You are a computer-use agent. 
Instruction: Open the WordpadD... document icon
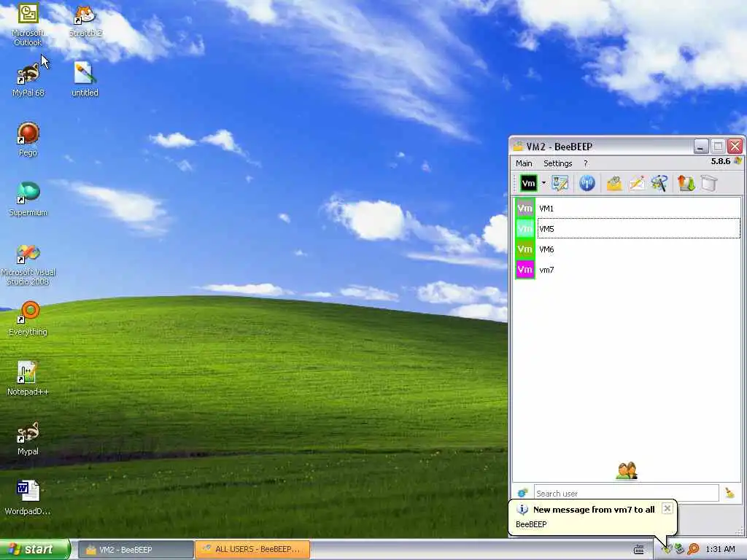tap(28, 498)
